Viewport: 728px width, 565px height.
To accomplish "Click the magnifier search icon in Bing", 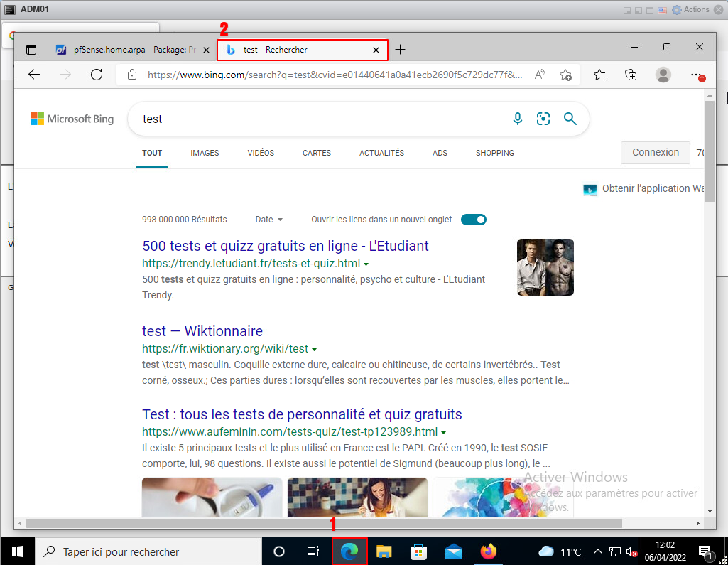I will [x=570, y=119].
